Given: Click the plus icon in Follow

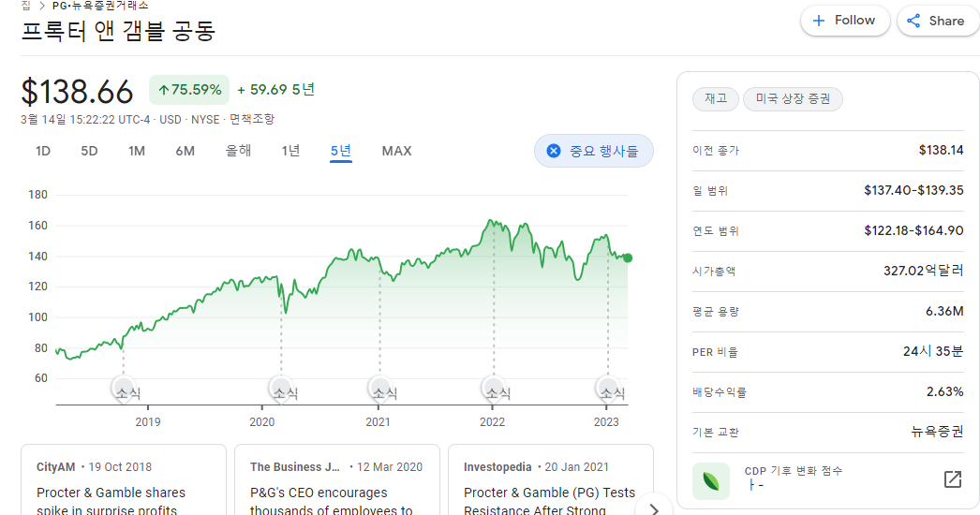Looking at the screenshot, I should [818, 21].
